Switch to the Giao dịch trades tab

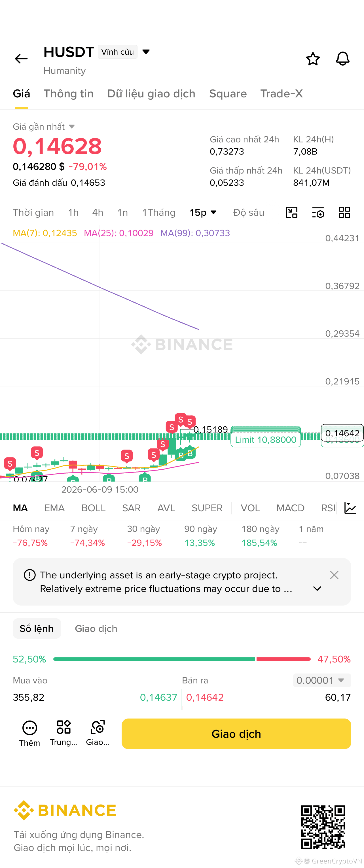point(96,628)
